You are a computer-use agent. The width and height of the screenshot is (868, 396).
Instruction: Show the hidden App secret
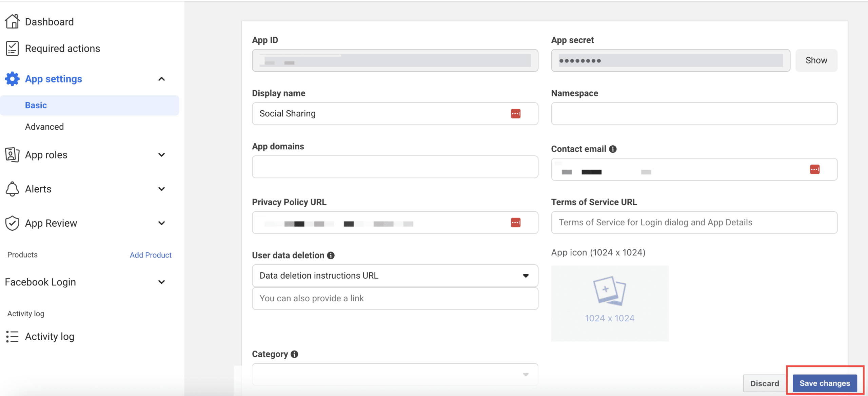point(817,60)
